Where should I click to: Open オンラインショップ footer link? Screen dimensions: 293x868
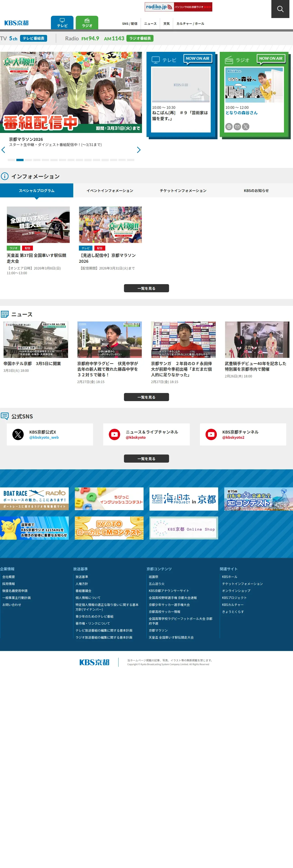(x=236, y=591)
